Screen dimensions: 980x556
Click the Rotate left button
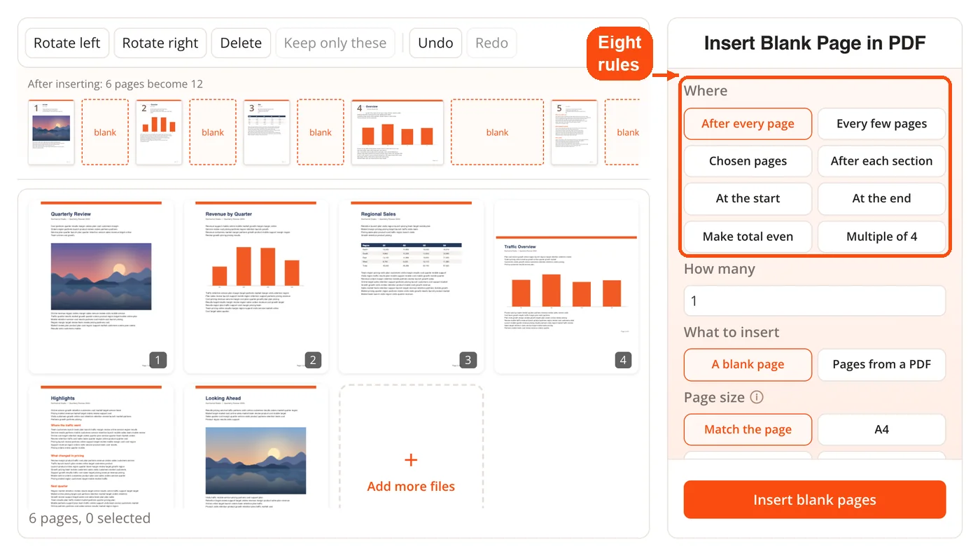tap(67, 43)
